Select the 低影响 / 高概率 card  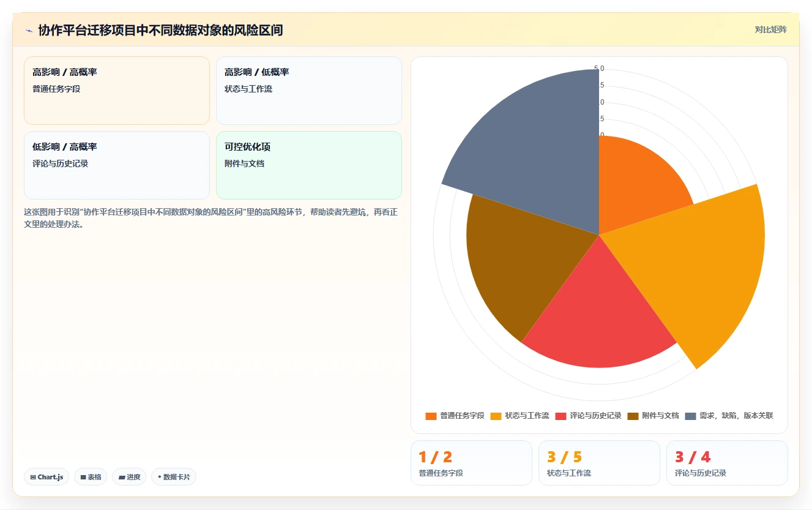pos(117,165)
